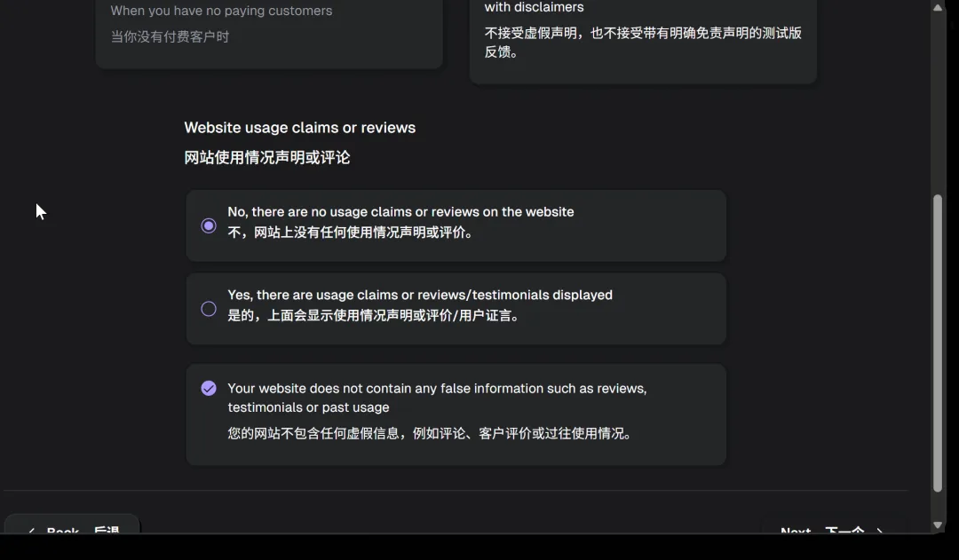Viewport: 959px width, 560px height.
Task: Click the scrollbar up arrow
Action: tap(938, 8)
